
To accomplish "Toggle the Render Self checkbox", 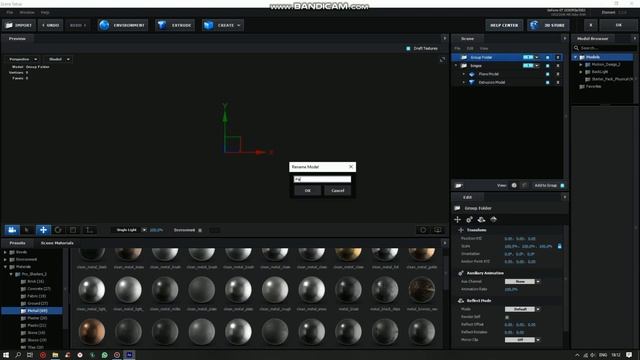I will (507, 317).
